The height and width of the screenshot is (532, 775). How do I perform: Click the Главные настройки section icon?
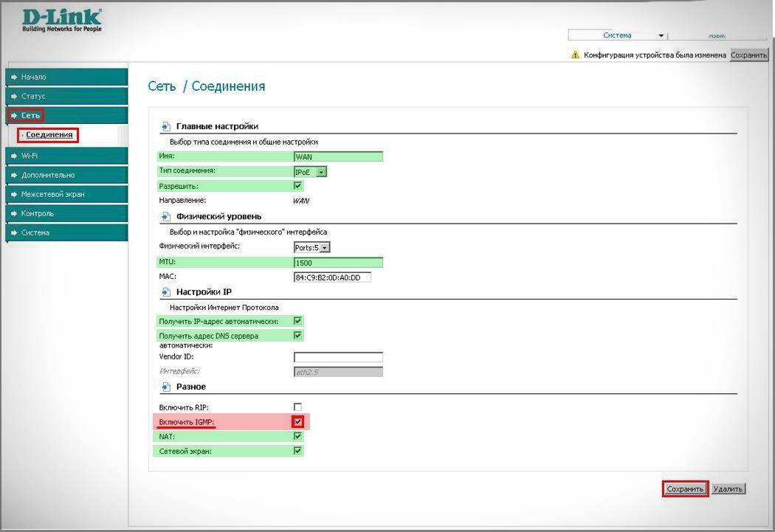click(166, 126)
